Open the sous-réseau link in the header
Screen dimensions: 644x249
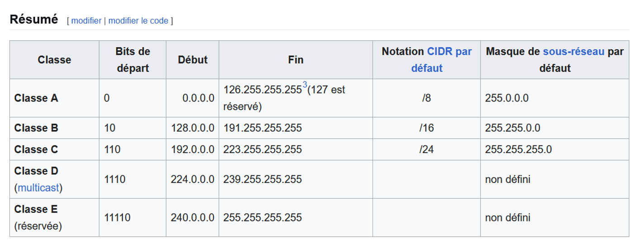[573, 52]
